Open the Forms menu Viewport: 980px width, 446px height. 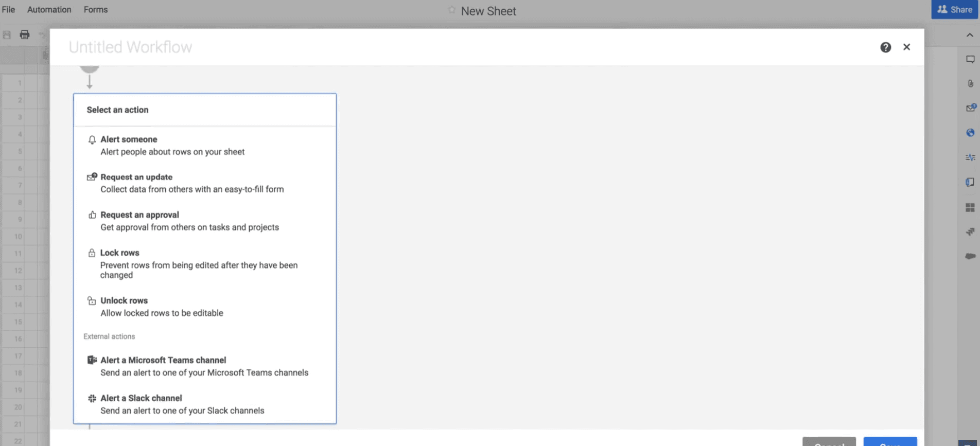point(96,10)
